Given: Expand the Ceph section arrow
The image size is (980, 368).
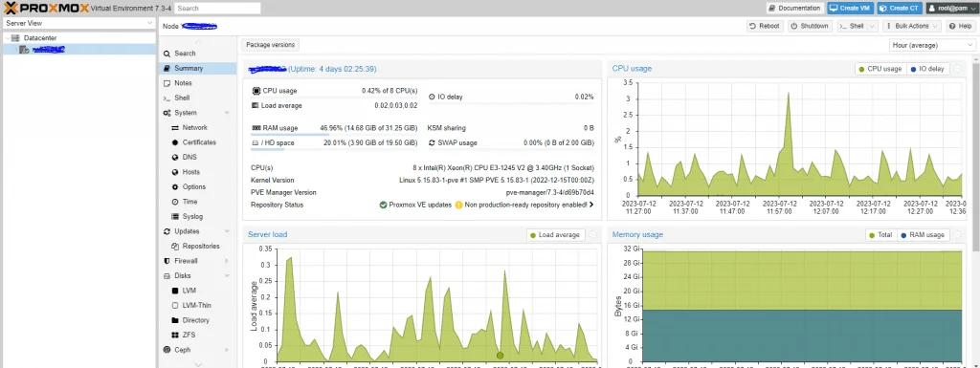Looking at the screenshot, I should (226, 350).
